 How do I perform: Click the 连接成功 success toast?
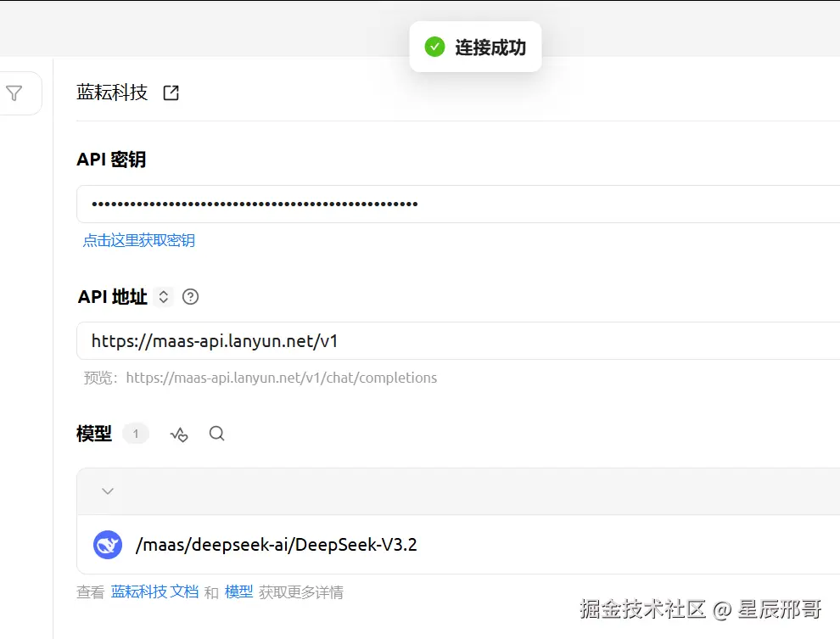[476, 48]
